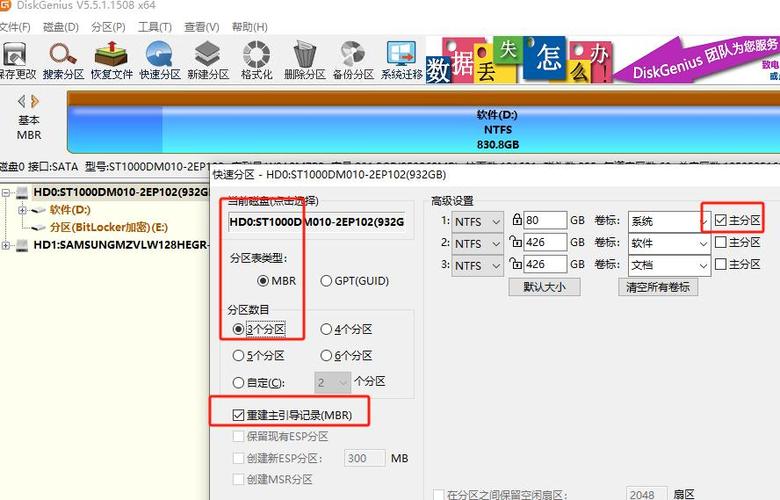Image resolution: width=780 pixels, height=500 pixels.
Task: Start the System Migration (系统迁移) tool
Action: coord(401,61)
